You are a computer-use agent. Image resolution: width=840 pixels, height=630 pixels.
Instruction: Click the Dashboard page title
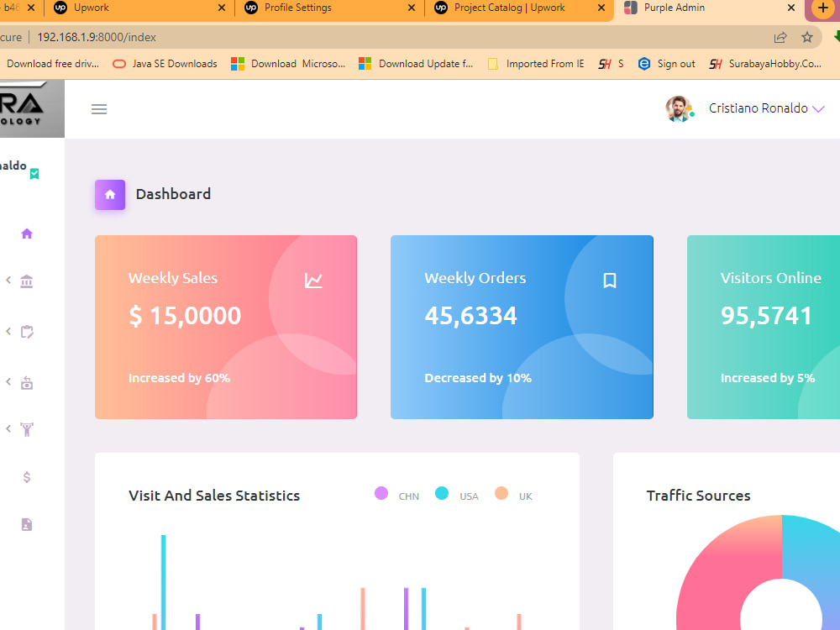[x=173, y=194]
